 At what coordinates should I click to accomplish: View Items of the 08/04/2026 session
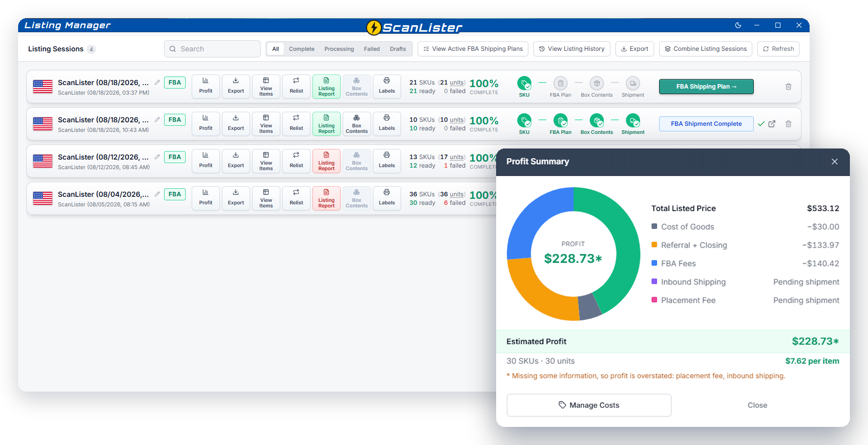coord(266,198)
